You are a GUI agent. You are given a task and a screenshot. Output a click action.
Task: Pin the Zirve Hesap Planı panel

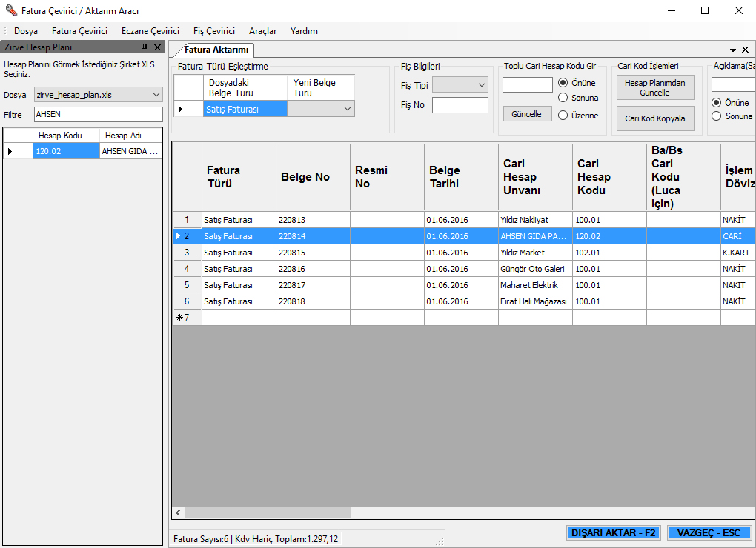(x=145, y=47)
